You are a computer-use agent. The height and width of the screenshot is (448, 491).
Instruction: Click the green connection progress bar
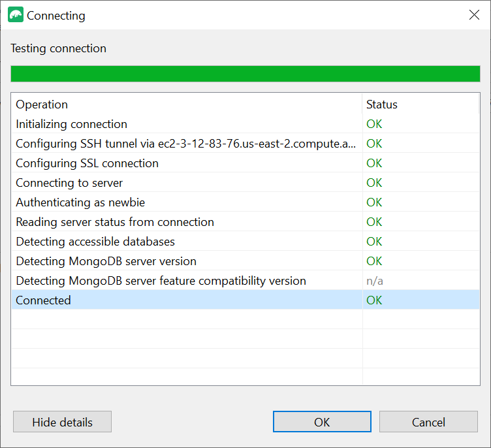pyautogui.click(x=246, y=74)
